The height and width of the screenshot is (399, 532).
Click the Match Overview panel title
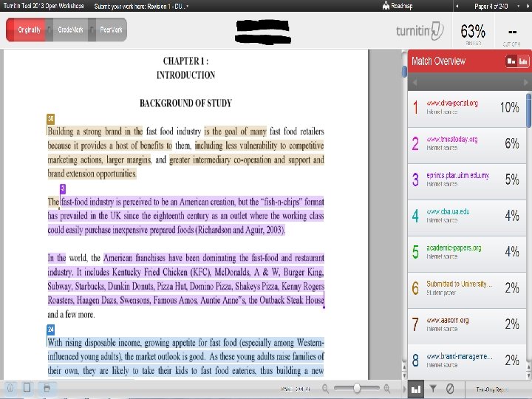pyautogui.click(x=438, y=61)
